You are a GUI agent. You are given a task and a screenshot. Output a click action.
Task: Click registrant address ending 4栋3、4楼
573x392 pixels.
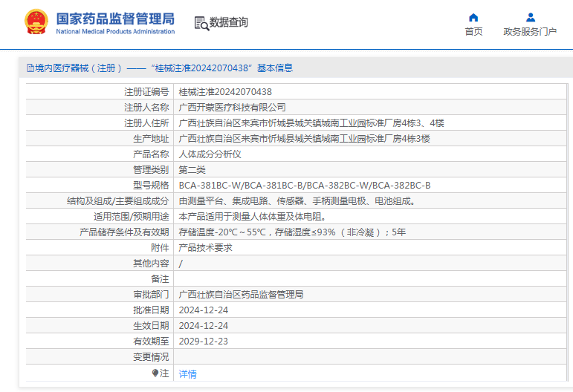coord(311,123)
